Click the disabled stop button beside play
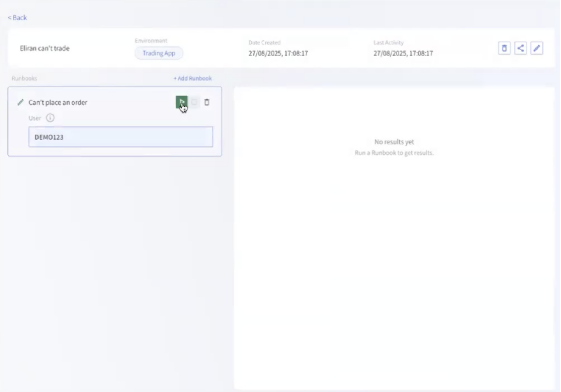The width and height of the screenshot is (561, 392). click(x=194, y=102)
